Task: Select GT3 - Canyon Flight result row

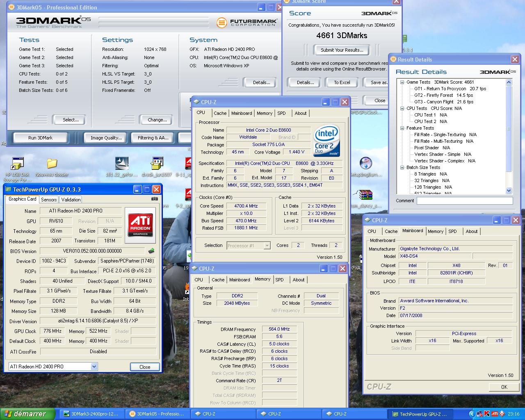Action: [x=443, y=102]
